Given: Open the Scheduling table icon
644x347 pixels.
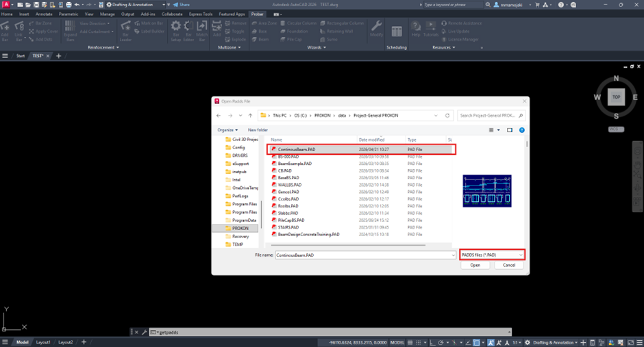Looking at the screenshot, I should click(397, 31).
